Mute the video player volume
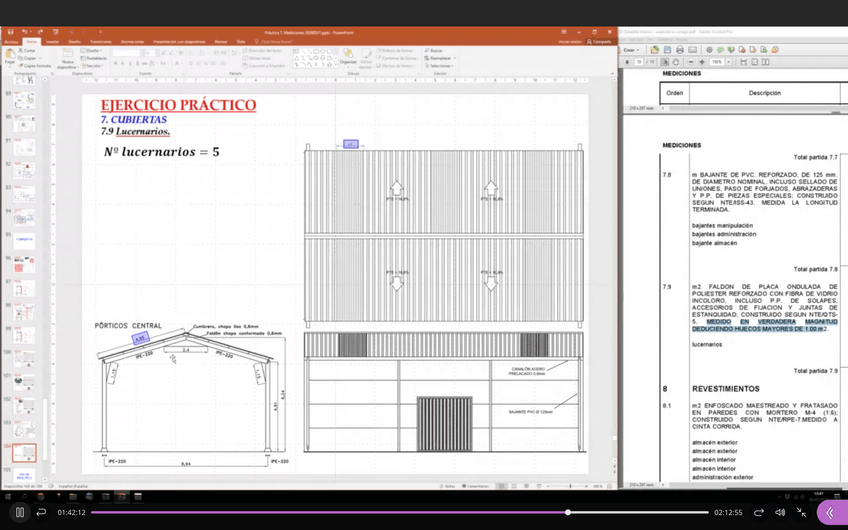 point(780,512)
